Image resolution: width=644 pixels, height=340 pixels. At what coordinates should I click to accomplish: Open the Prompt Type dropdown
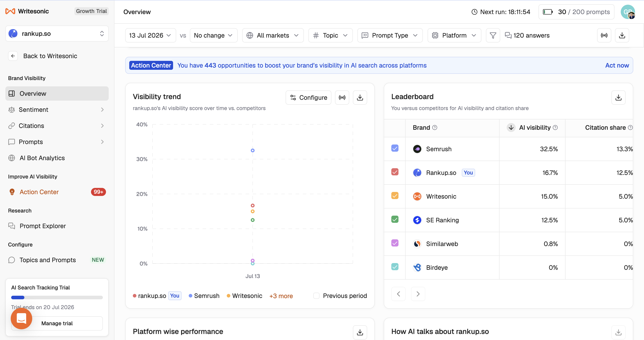[x=390, y=35]
